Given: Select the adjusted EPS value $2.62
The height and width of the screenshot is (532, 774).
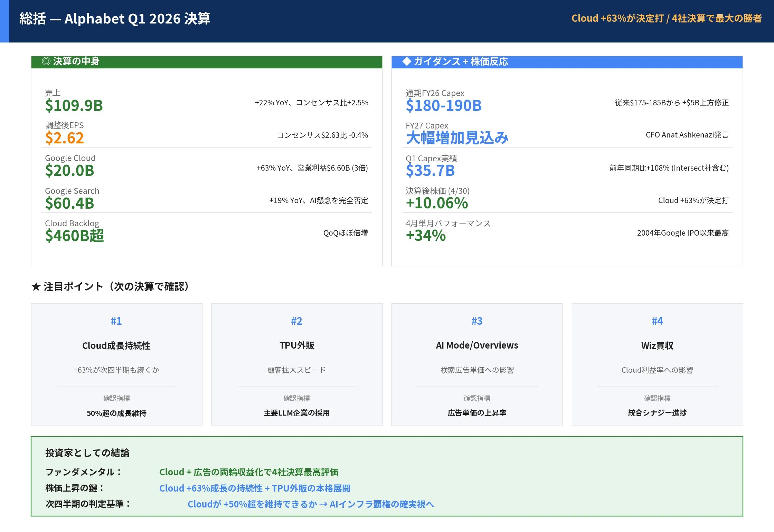Looking at the screenshot, I should 65,138.
